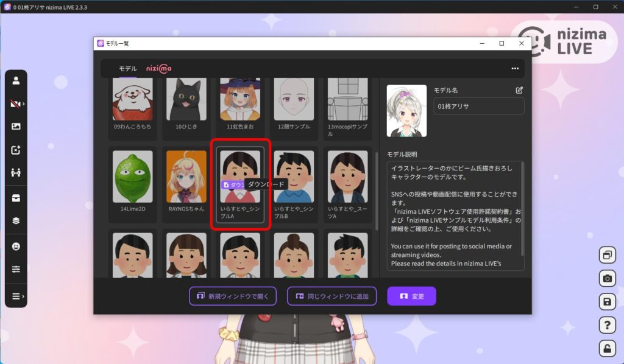Click download badge on いらすとや_シンプルA

pos(233,185)
